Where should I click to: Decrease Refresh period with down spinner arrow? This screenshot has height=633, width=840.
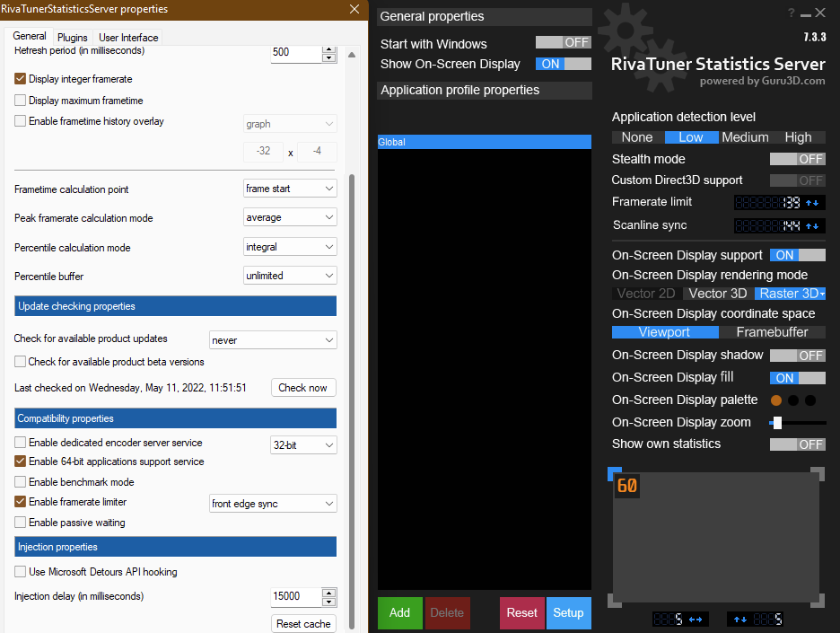(329, 57)
